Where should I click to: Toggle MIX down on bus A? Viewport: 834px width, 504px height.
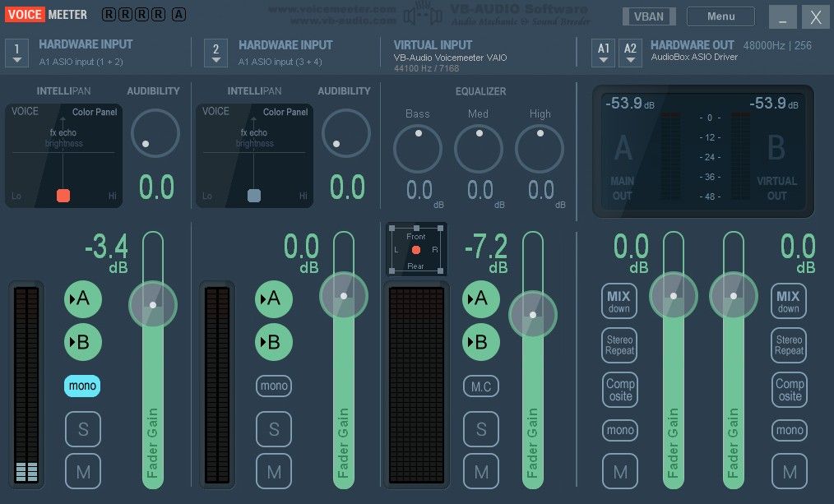pyautogui.click(x=619, y=301)
